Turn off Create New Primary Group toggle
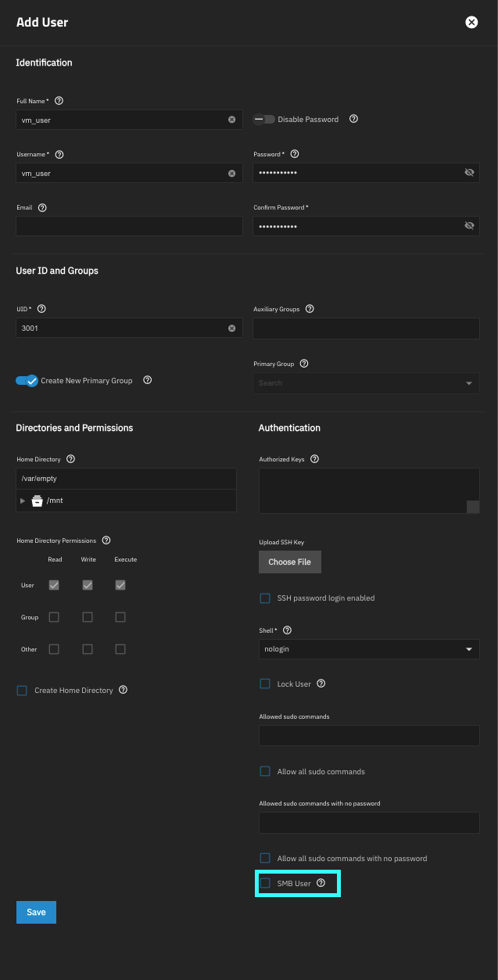This screenshot has height=980, width=498. (27, 381)
